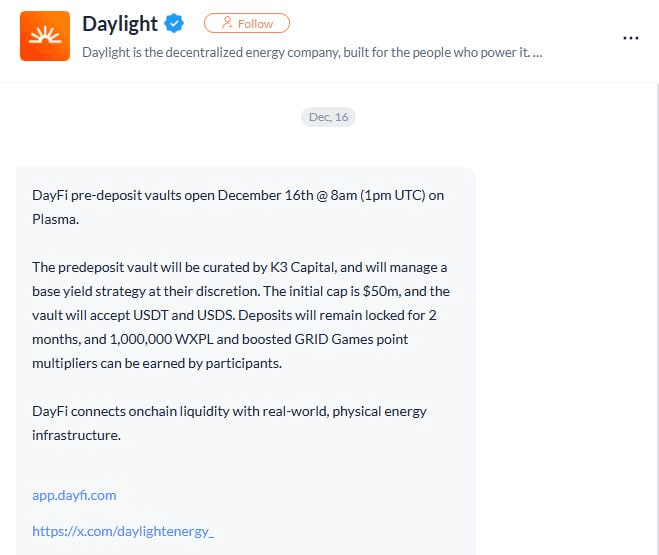Open the Daylight channel name
The image size is (659, 555).
[x=120, y=23]
